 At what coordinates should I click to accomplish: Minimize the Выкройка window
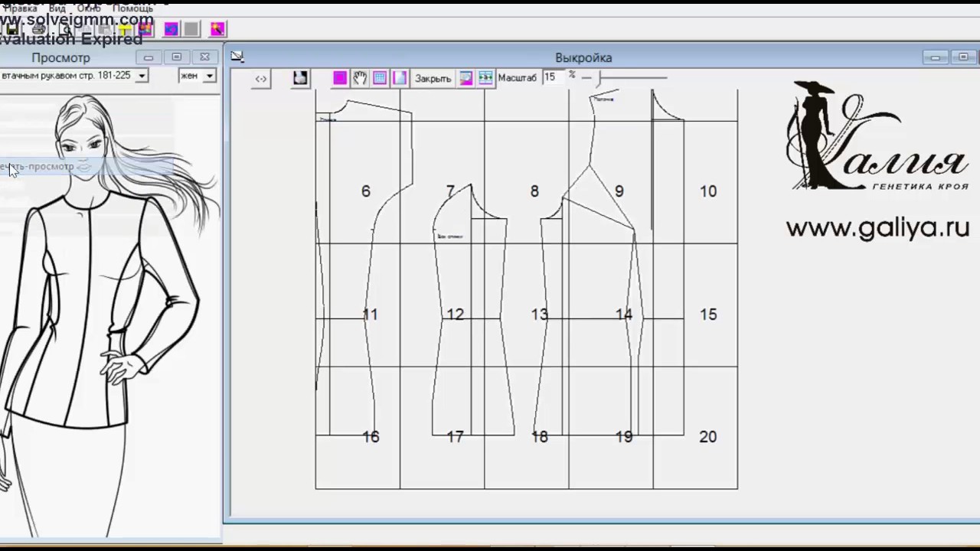pyautogui.click(x=935, y=57)
